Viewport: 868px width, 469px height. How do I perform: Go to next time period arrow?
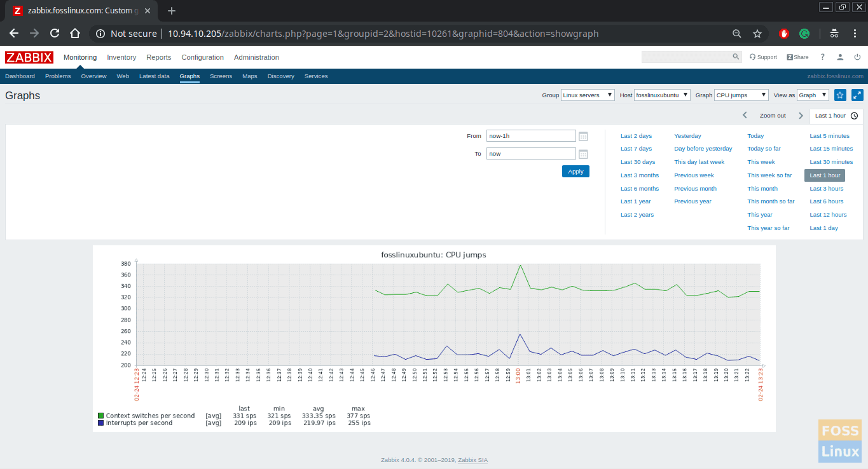[801, 116]
